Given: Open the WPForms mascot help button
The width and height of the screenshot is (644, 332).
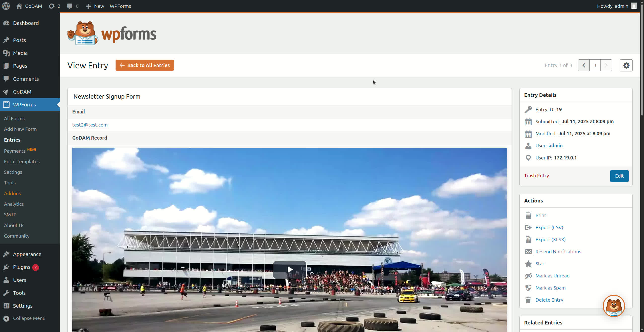Looking at the screenshot, I should 614,306.
